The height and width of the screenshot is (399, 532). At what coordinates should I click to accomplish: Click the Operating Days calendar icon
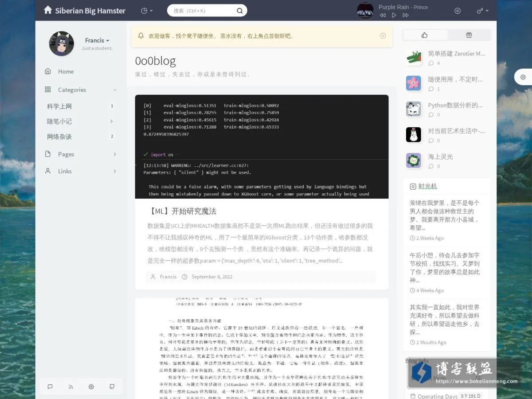pos(413,396)
